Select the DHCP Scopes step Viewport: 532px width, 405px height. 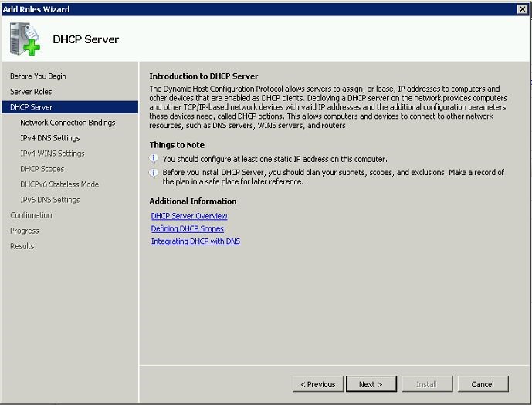point(42,169)
